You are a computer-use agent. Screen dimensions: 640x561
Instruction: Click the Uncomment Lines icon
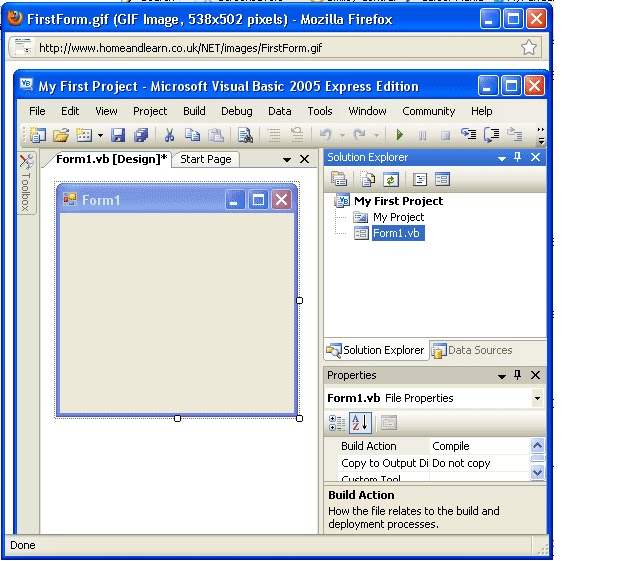(297, 134)
